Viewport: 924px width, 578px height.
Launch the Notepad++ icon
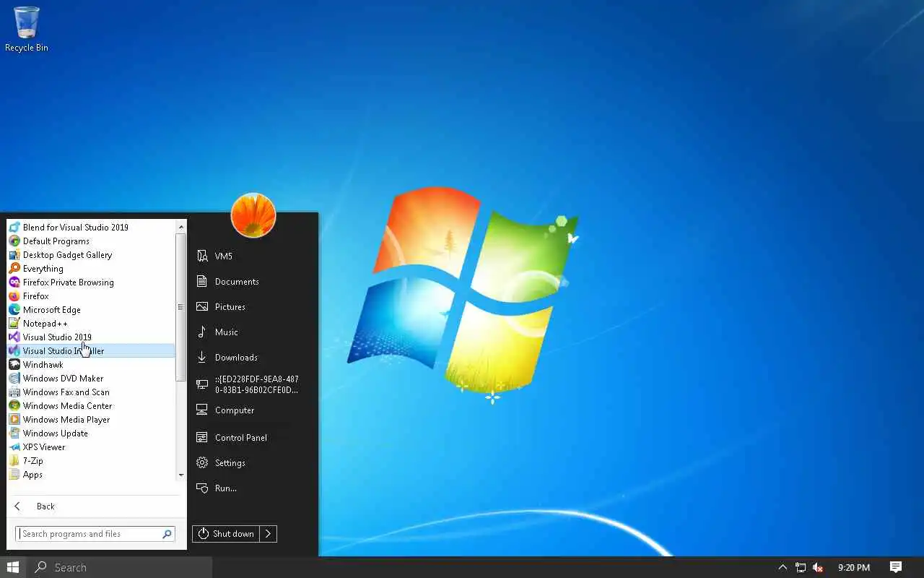click(14, 323)
